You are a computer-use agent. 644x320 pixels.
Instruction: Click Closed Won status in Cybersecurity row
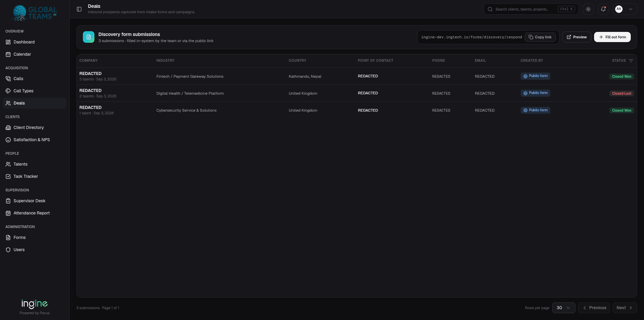coord(622,110)
